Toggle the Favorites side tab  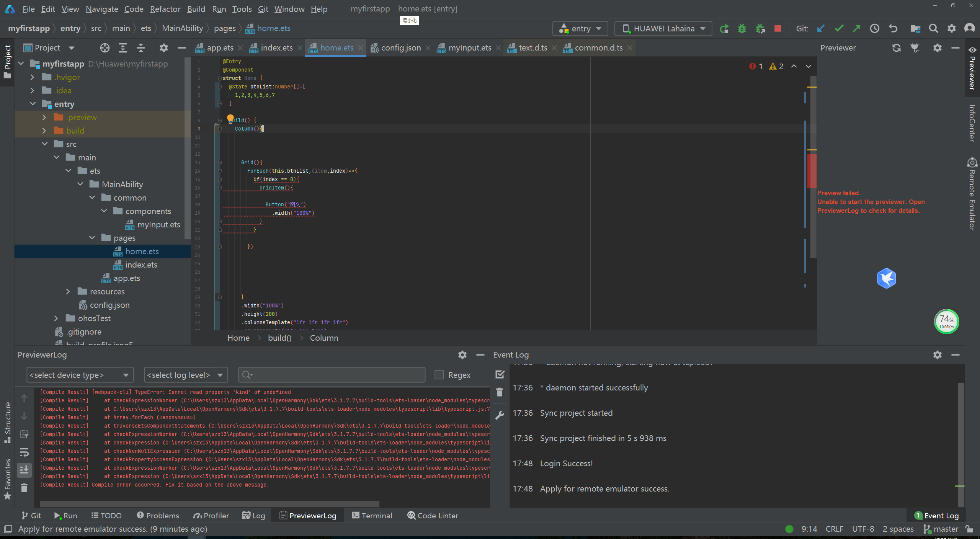[7, 479]
